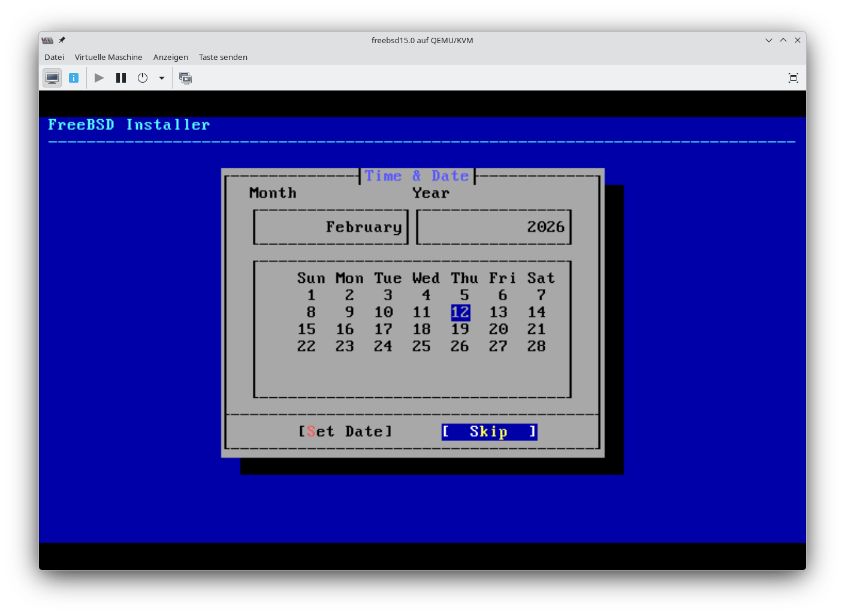Expand the shutdown options dropdown arrow
845x616 pixels.
coord(162,78)
